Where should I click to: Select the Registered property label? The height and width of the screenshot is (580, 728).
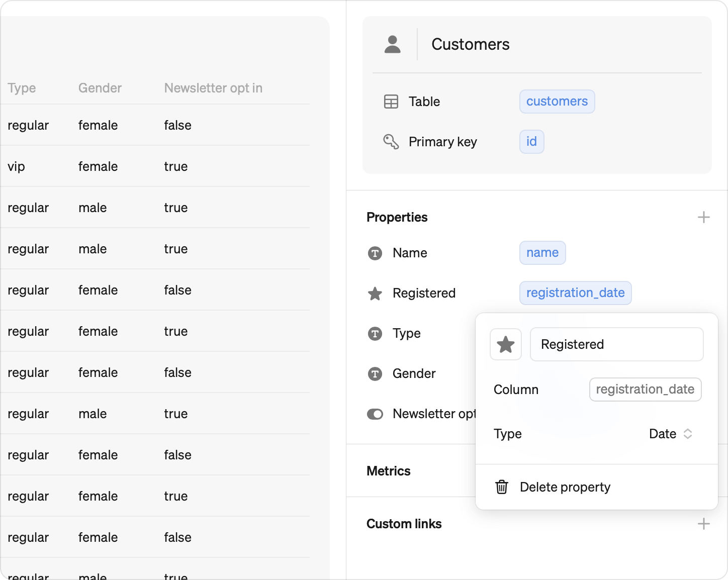(424, 293)
